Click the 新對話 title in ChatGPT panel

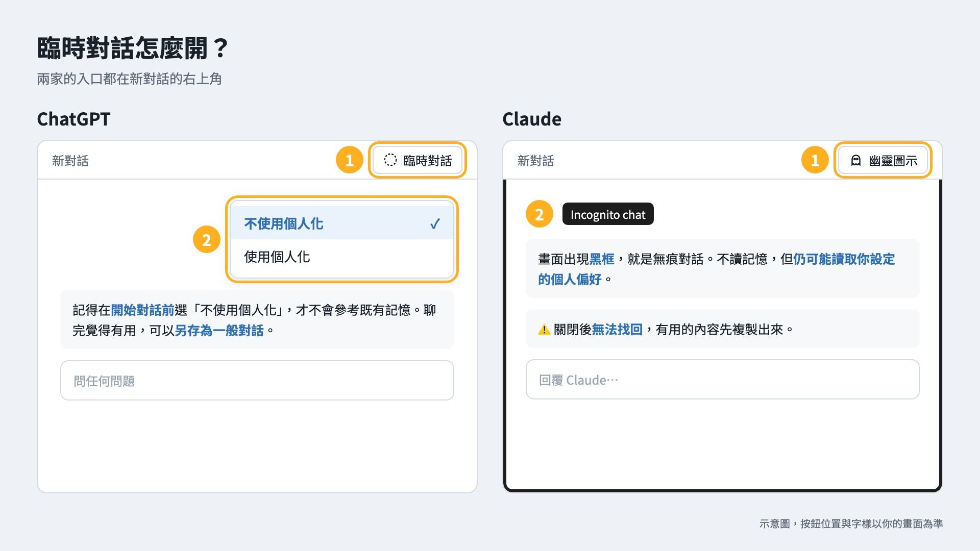click(70, 161)
